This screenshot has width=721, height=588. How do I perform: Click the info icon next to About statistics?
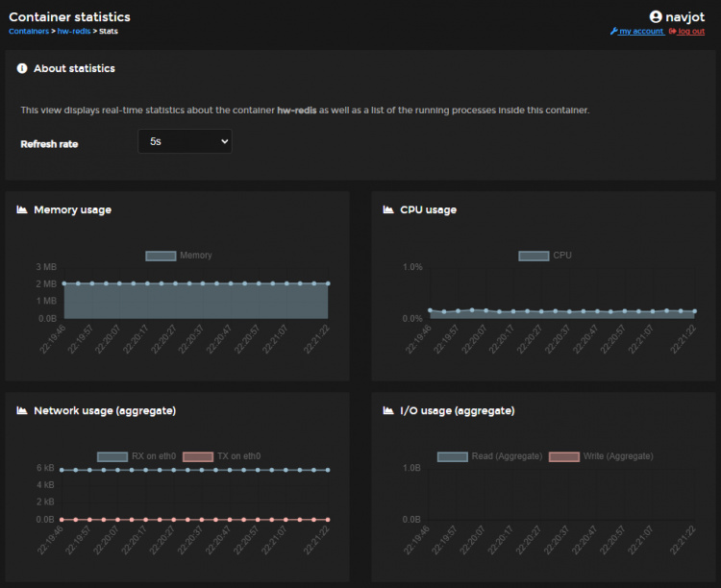click(x=22, y=69)
